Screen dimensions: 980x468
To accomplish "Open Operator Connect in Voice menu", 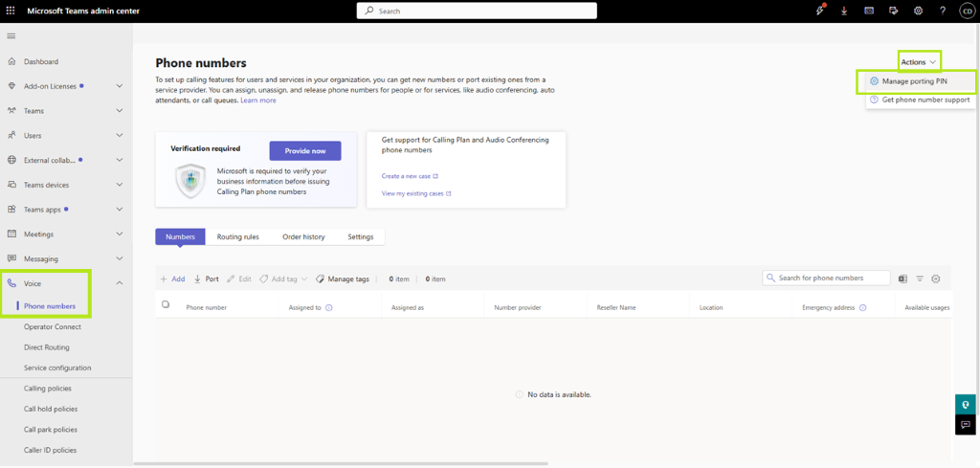I will tap(53, 326).
